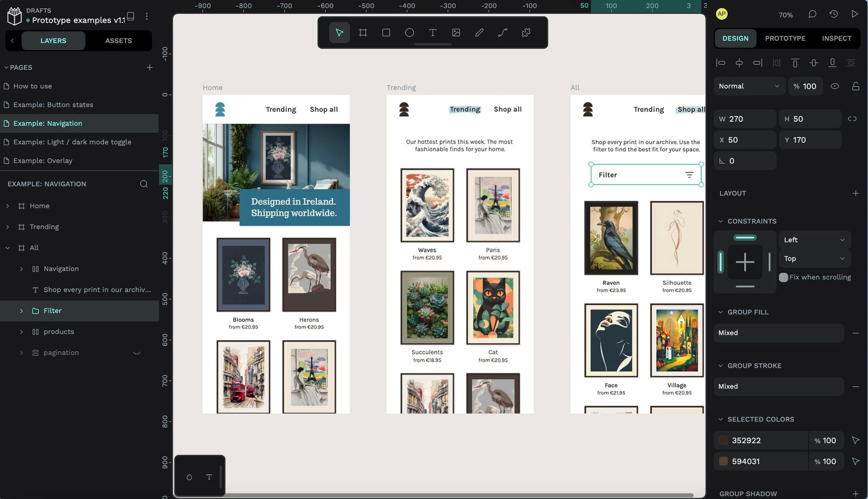
Task: Pick the Curve path tool
Action: click(503, 33)
